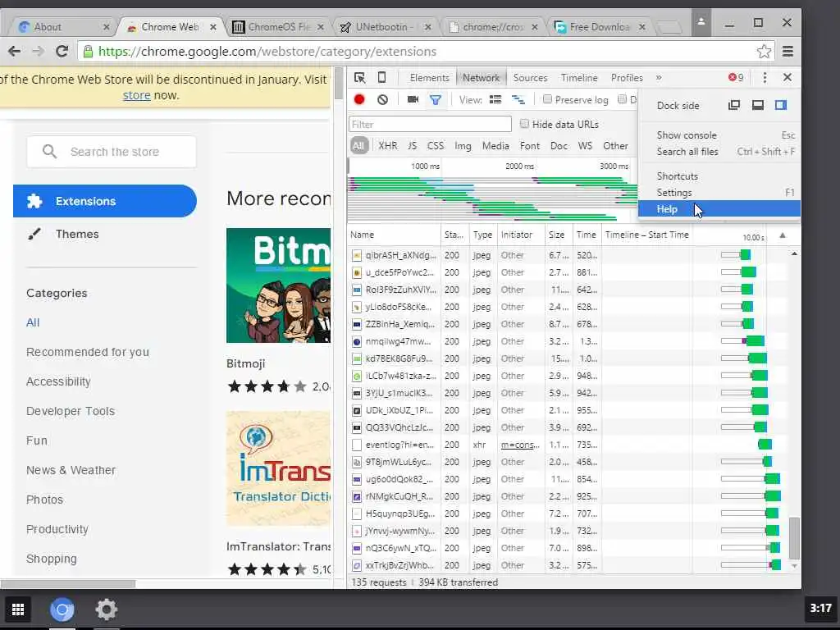Stop recording network log red button
Screen dimensions: 840x630
[x=359, y=99]
